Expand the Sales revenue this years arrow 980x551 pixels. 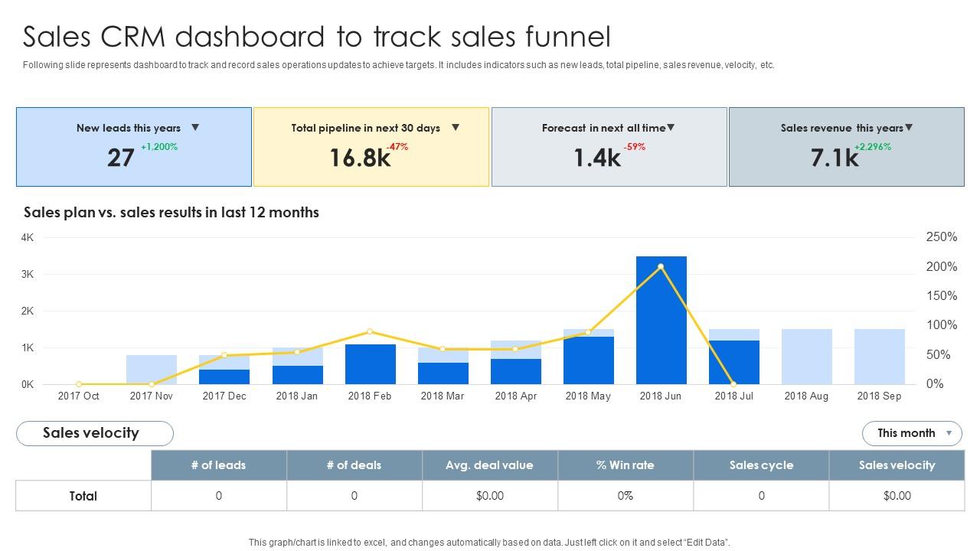coord(909,128)
